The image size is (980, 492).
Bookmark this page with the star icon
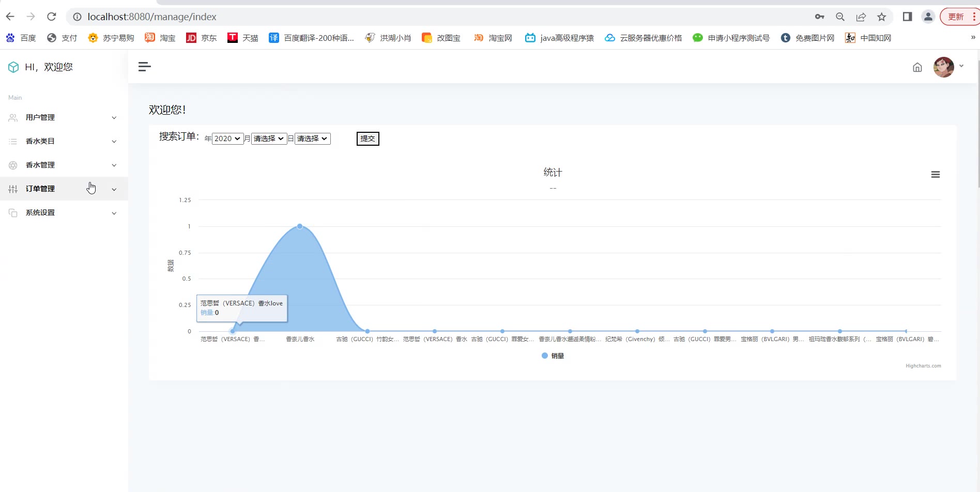click(x=882, y=17)
